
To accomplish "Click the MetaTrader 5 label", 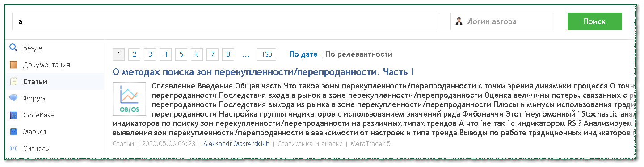I will (371, 144).
